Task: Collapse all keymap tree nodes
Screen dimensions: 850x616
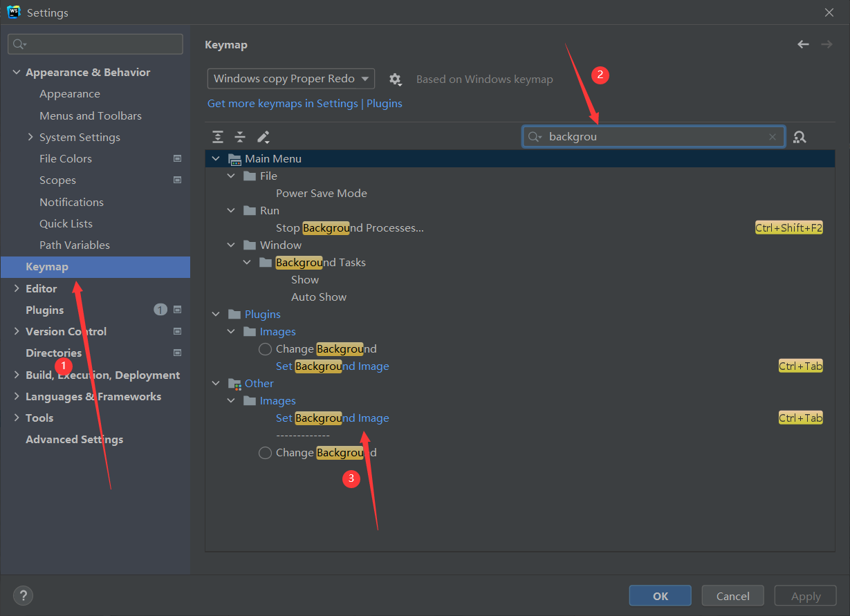Action: [x=240, y=137]
